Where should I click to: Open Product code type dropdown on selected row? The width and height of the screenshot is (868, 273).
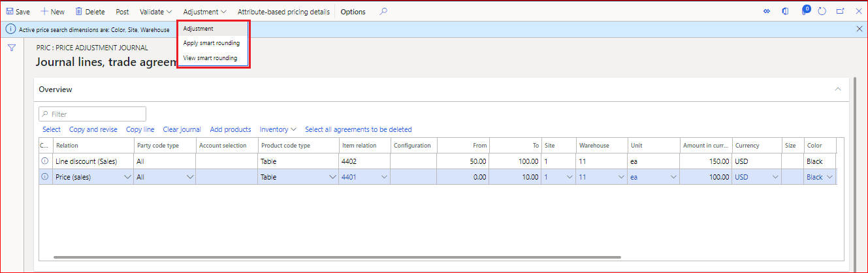pyautogui.click(x=332, y=177)
